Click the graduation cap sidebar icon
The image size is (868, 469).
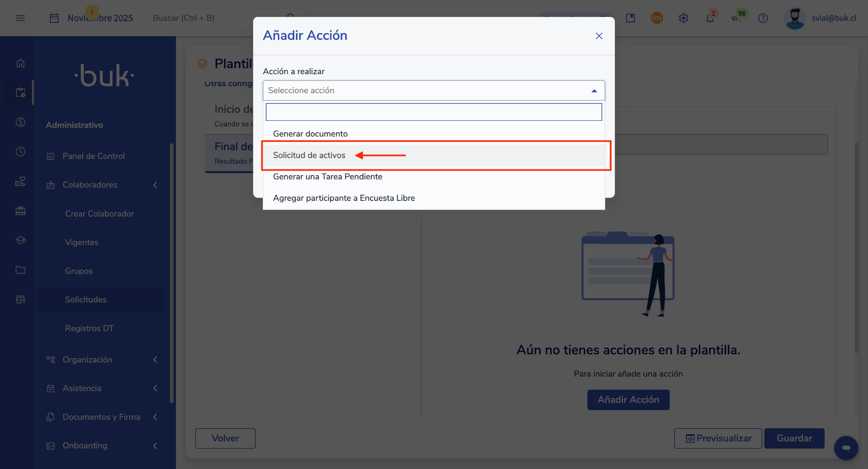click(20, 240)
